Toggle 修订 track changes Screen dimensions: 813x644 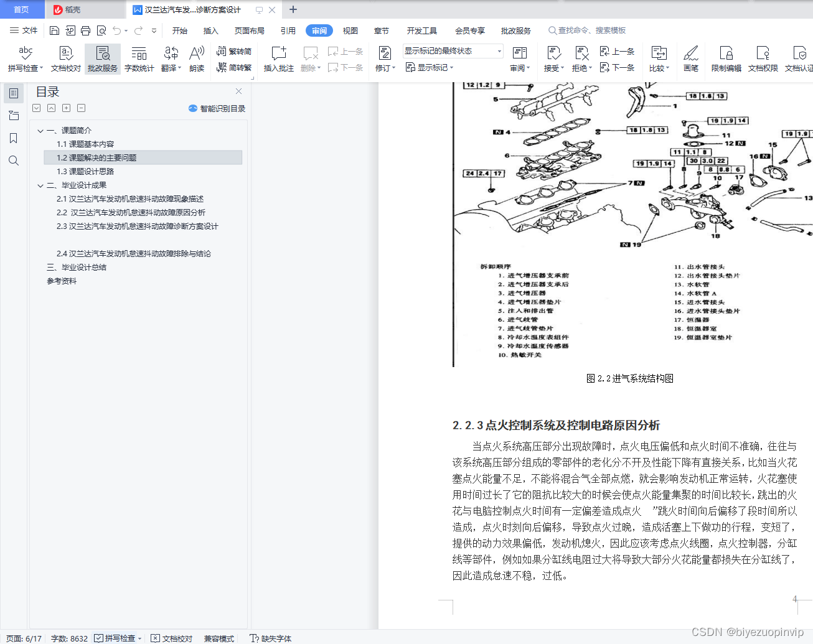(x=385, y=54)
